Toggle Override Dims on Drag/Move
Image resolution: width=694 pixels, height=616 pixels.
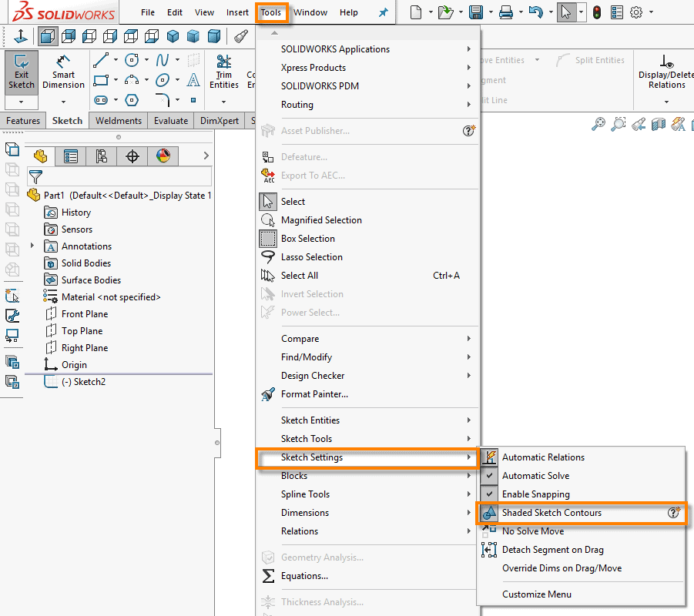tap(562, 568)
